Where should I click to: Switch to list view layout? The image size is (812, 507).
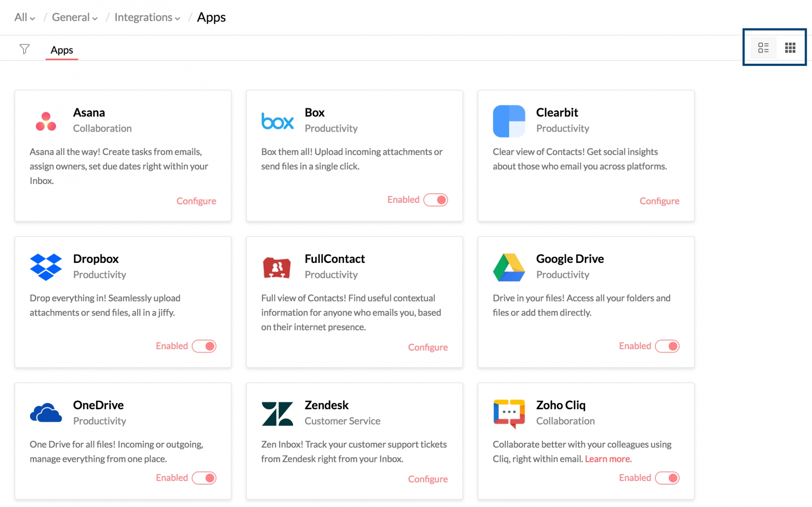[763, 48]
